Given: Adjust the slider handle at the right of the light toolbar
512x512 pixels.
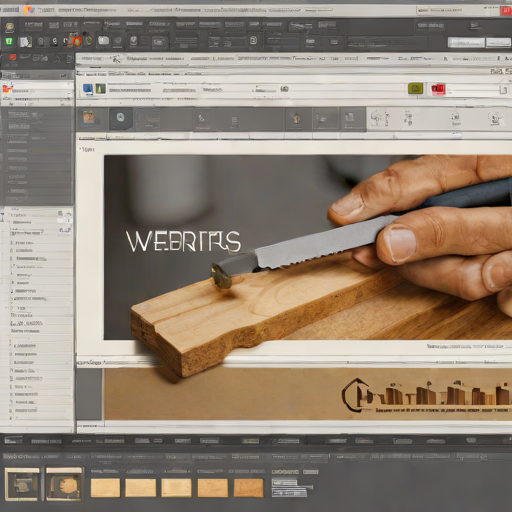Looking at the screenshot, I should pyautogui.click(x=502, y=90).
